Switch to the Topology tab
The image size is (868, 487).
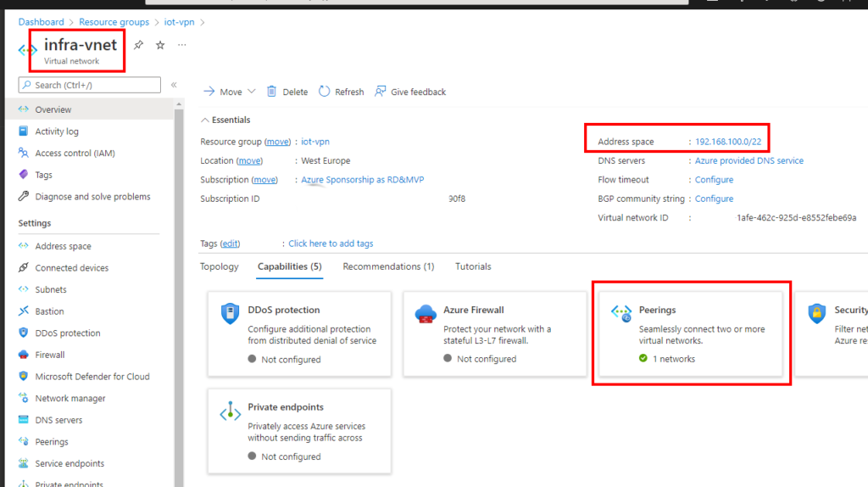tap(220, 266)
